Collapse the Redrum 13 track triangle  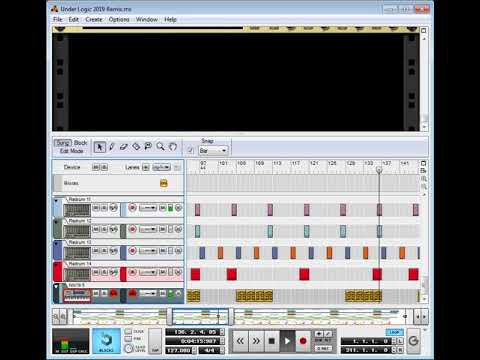point(56,244)
